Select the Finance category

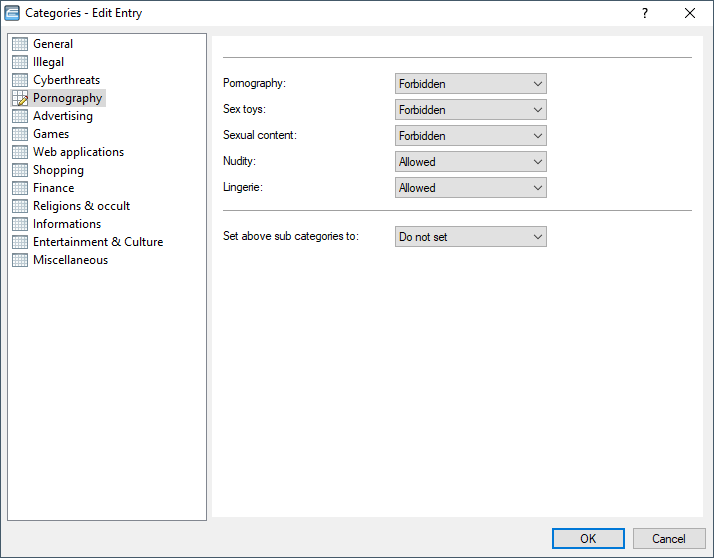coord(53,188)
